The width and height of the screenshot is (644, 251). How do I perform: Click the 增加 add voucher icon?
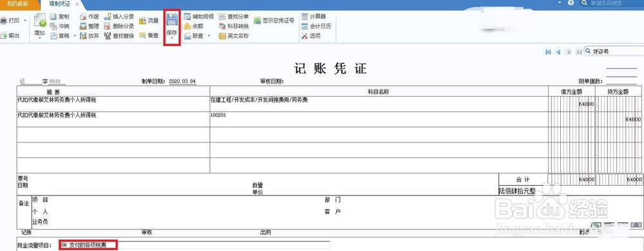(x=39, y=21)
